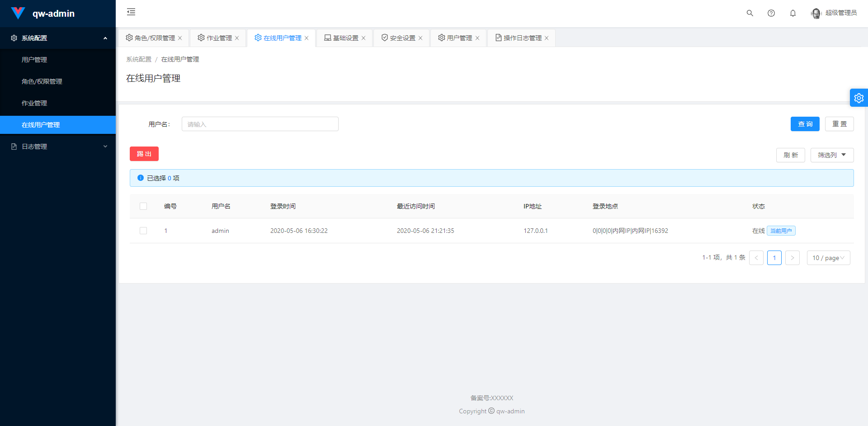Click the info icon in selection alert
Screen dimensions: 868x426
point(141,178)
